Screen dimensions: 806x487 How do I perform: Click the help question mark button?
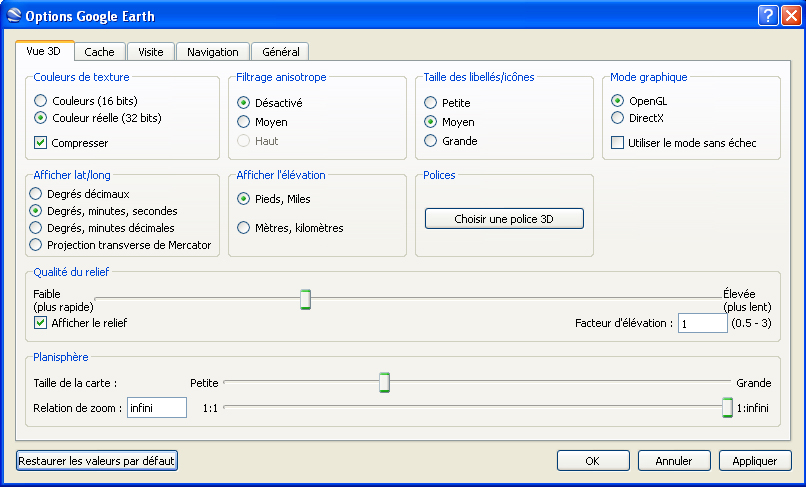click(768, 16)
